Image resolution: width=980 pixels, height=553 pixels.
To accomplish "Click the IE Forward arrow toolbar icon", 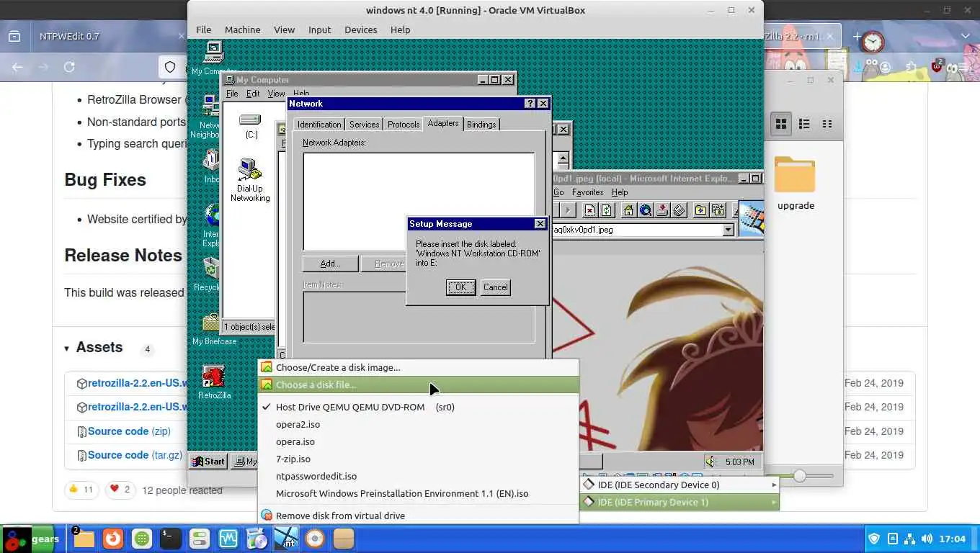I will [x=568, y=210].
